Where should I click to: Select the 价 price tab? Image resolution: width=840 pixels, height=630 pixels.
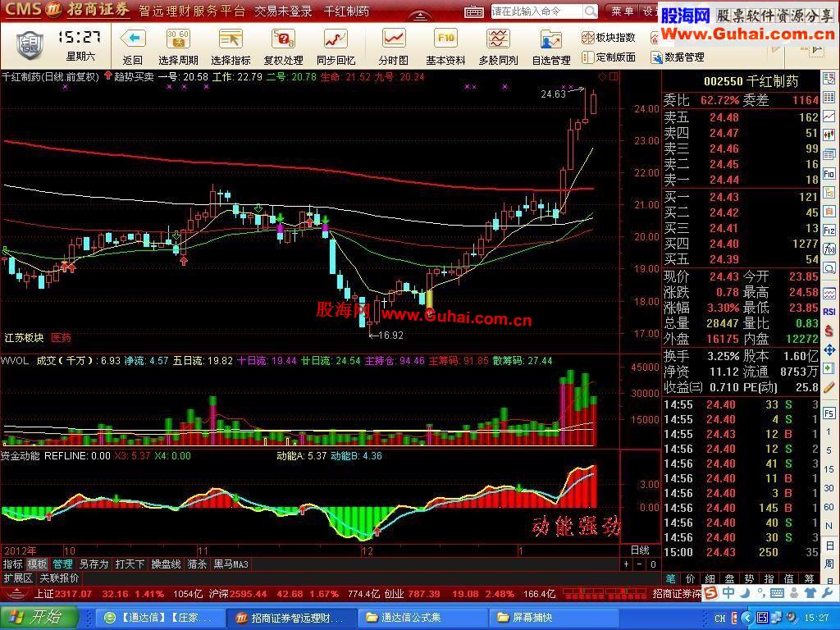[x=691, y=578]
